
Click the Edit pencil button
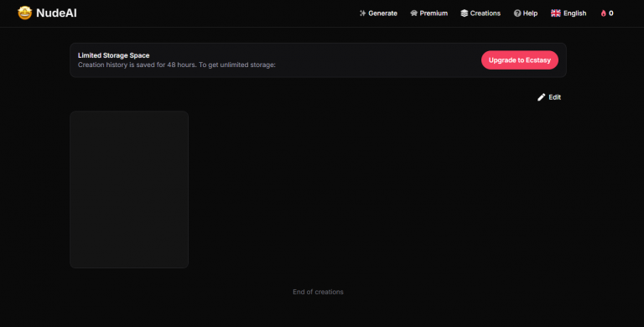549,97
